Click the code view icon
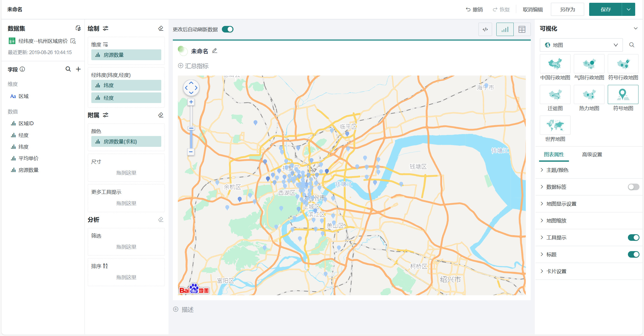Screen dimensions: 644x336 click(485, 29)
